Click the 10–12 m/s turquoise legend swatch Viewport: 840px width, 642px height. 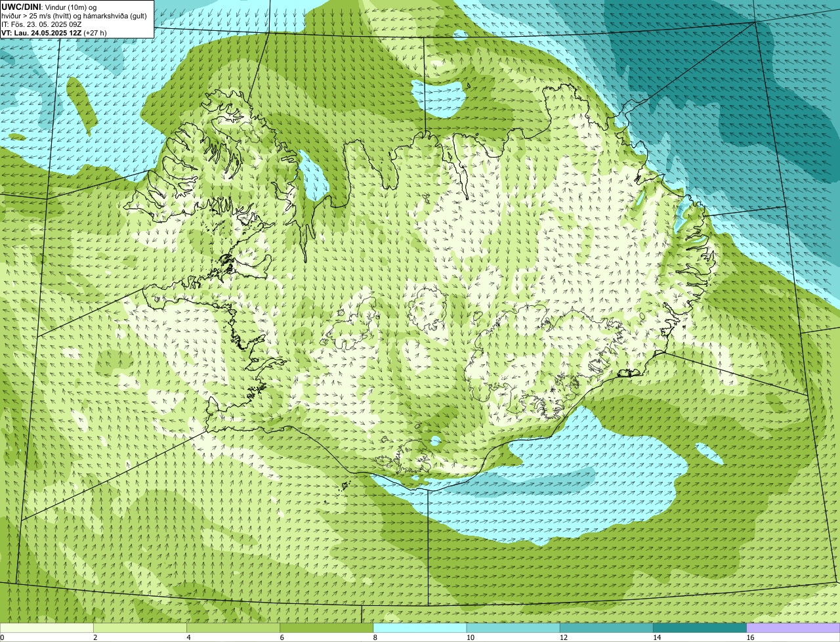coord(513,628)
